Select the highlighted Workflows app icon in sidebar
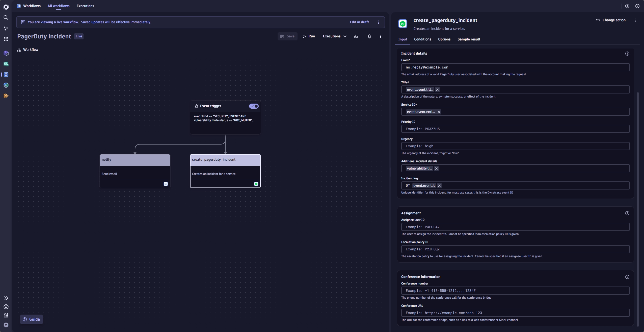The image size is (644, 332). 6,74
